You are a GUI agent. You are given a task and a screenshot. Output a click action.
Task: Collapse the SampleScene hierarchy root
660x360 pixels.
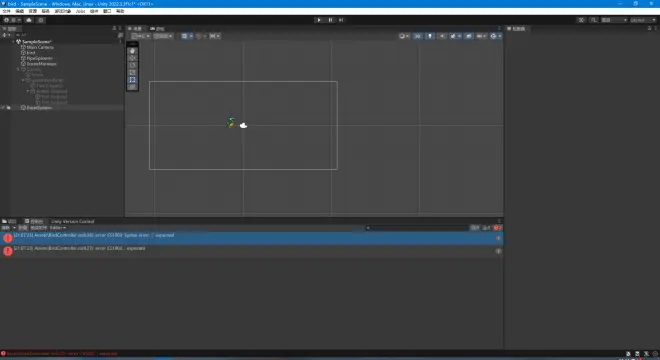click(13, 42)
